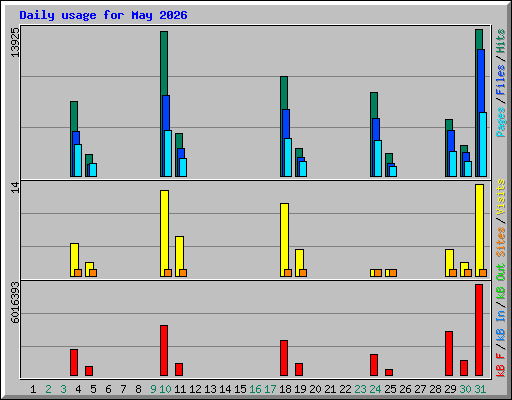Viewport: 512px width, 400px height.
Task: Click the chart title 'Daily usage for May 2026'
Action: click(103, 15)
